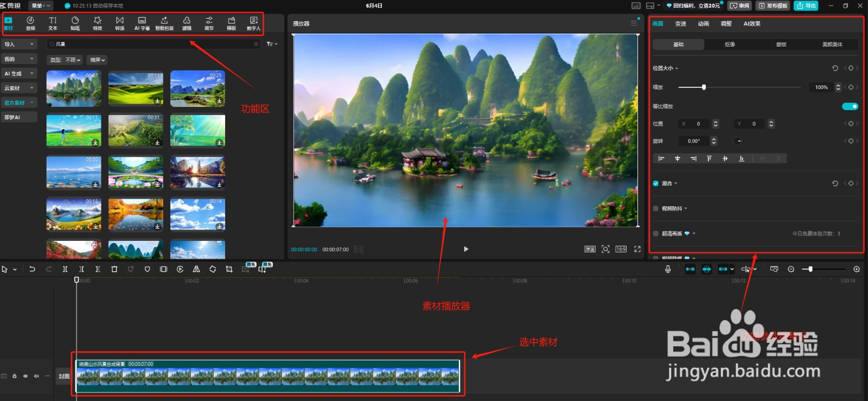Click the 发布模板 publish template button
The height and width of the screenshot is (401, 868).
tap(773, 5)
